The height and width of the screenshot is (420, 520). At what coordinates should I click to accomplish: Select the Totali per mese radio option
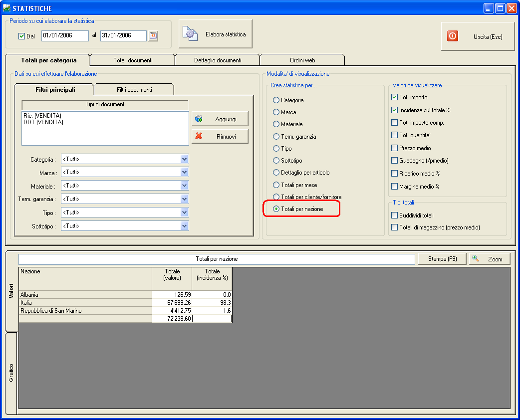276,185
